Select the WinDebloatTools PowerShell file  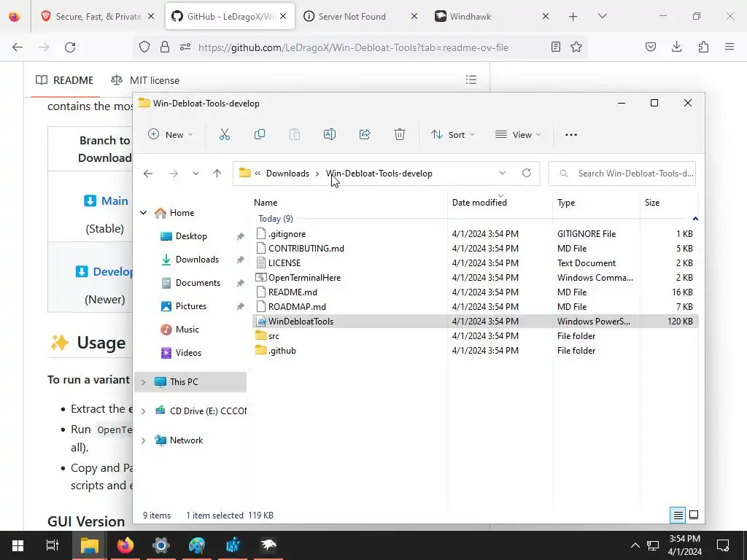[x=475, y=322]
